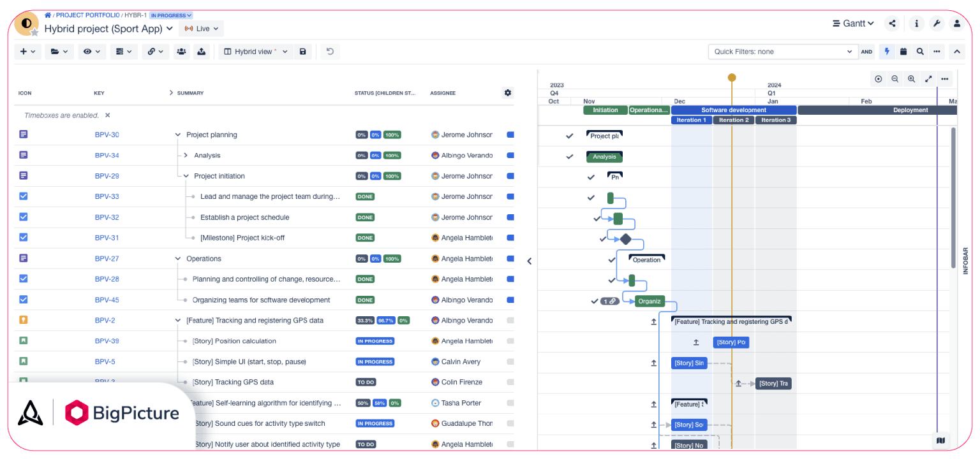Screen dimensions: 980x459
Task: Open the INFOBAR side panel
Action: point(965,261)
